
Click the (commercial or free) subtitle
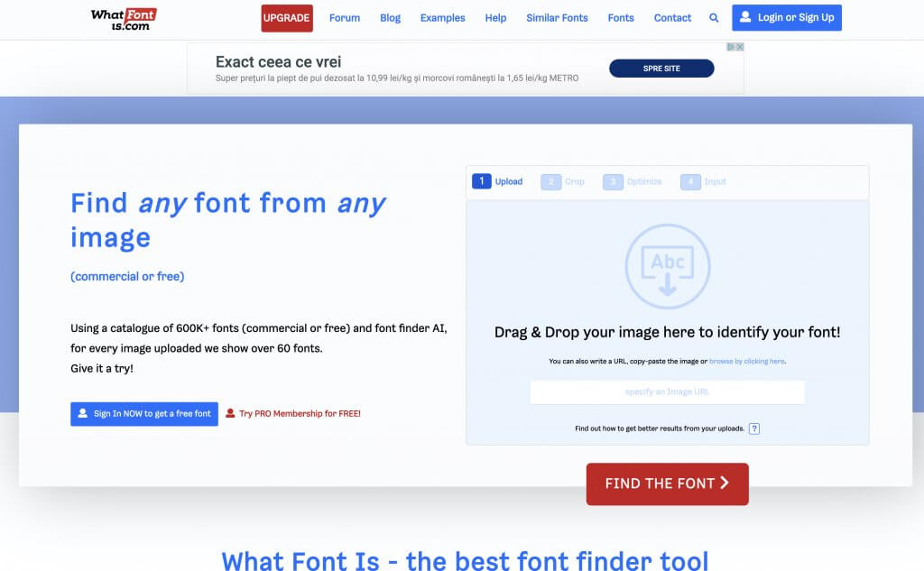[127, 276]
